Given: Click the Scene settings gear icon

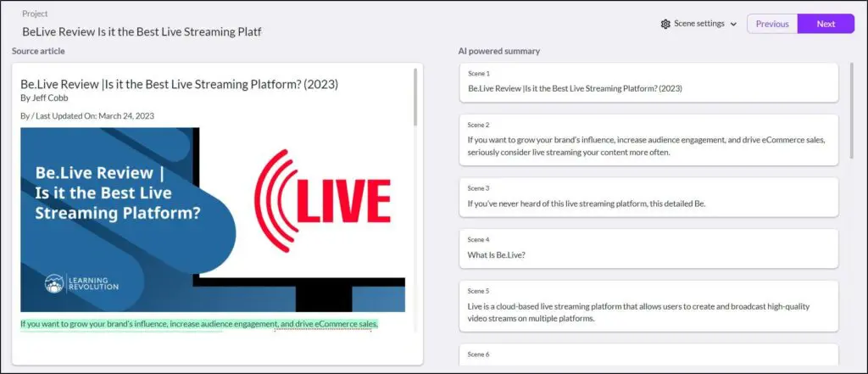Looking at the screenshot, I should pyautogui.click(x=665, y=24).
